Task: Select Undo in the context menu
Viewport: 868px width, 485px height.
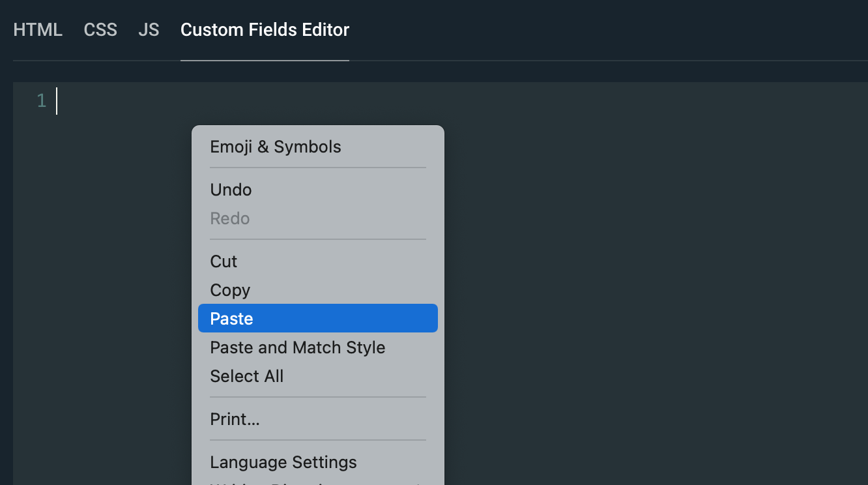Action: [x=231, y=190]
